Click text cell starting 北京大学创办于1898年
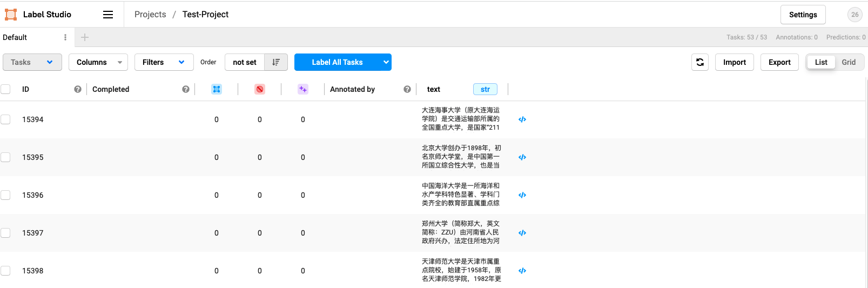This screenshot has height=288, width=868. pyautogui.click(x=461, y=157)
